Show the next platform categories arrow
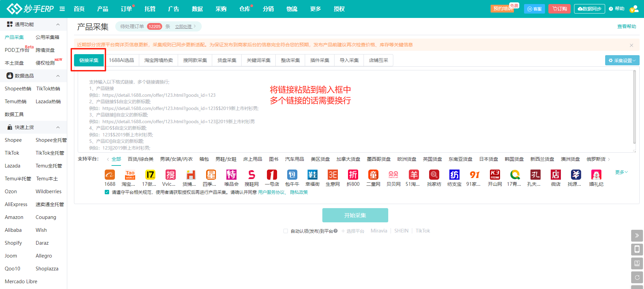The width and height of the screenshot is (644, 289). click(x=609, y=159)
